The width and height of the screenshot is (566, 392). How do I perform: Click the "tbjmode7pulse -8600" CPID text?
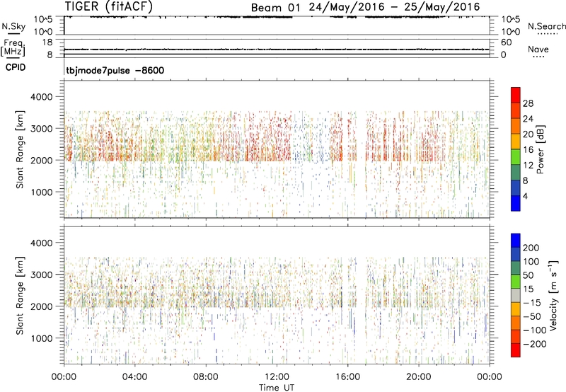pos(115,70)
